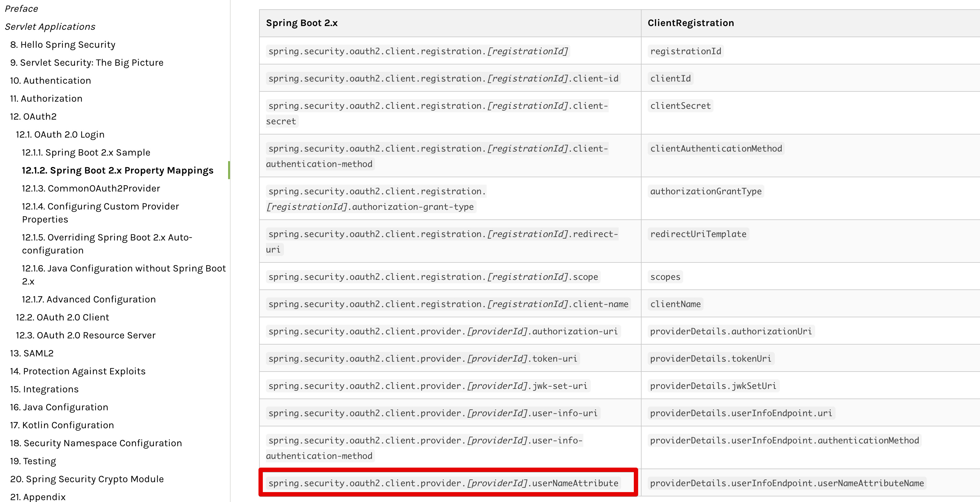Click the [registrationId].client-authentication-method property text

pos(437,156)
